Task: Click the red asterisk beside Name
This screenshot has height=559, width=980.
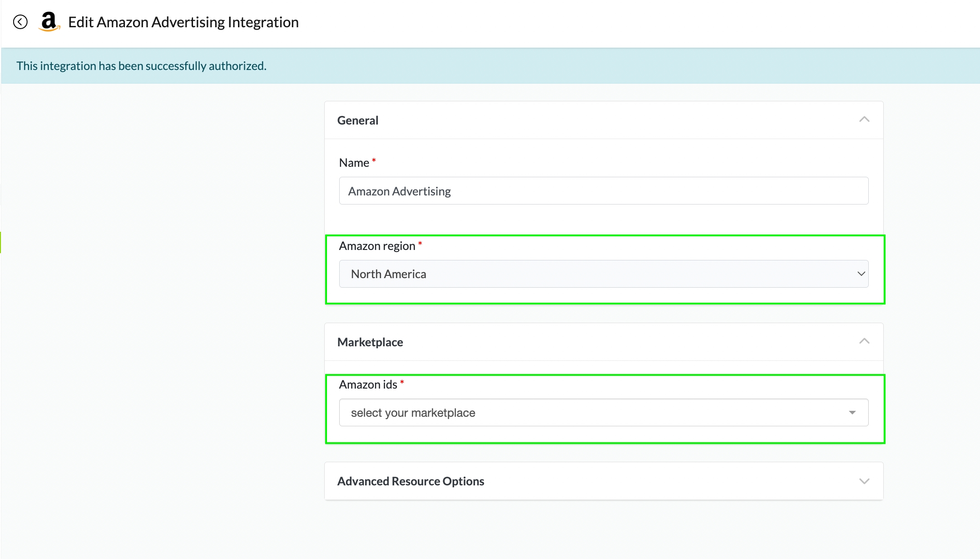Action: click(374, 160)
